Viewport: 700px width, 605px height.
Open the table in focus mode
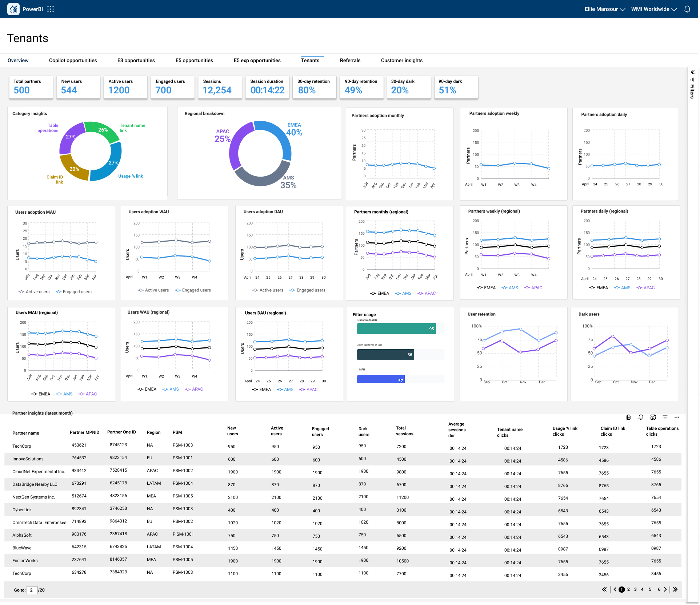click(653, 417)
